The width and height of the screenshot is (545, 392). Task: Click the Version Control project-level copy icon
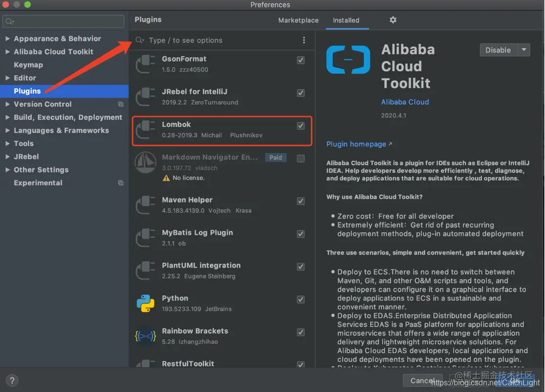pos(121,104)
